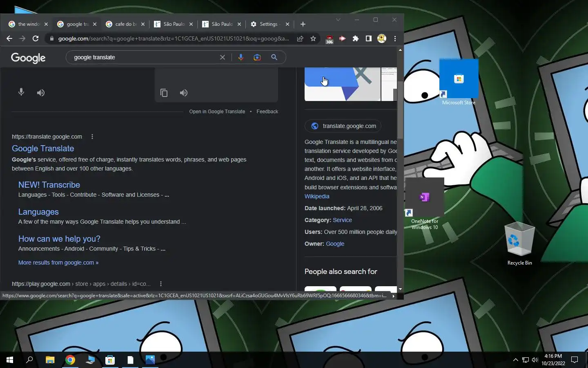The width and height of the screenshot is (588, 368).
Task: Open taskbar search
Action: 29,360
